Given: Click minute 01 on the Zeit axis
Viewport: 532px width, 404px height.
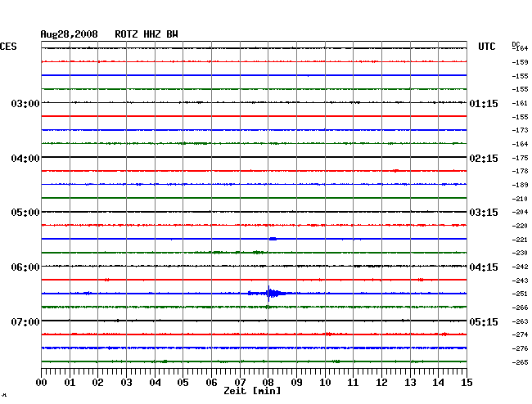Looking at the screenshot, I should [x=70, y=383].
